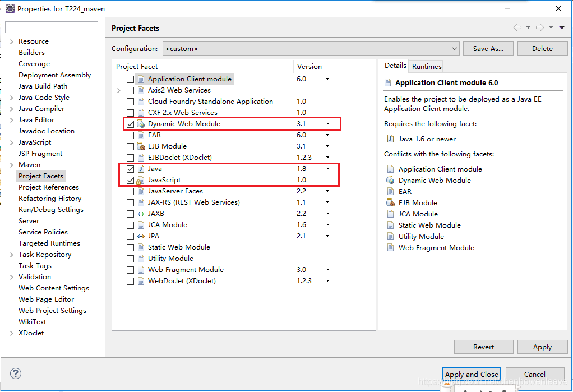
Task: Click the Utility Module facet icon
Action: (x=141, y=259)
